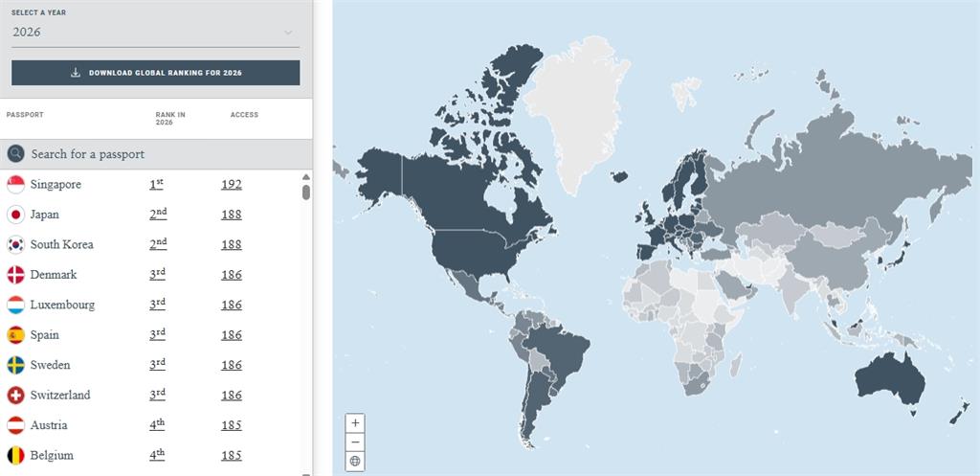
Task: Open the year selection dropdown showing 2026
Action: point(155,33)
